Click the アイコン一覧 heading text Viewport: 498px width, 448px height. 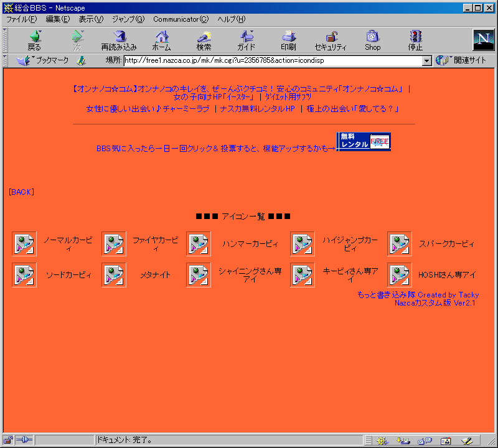(243, 217)
